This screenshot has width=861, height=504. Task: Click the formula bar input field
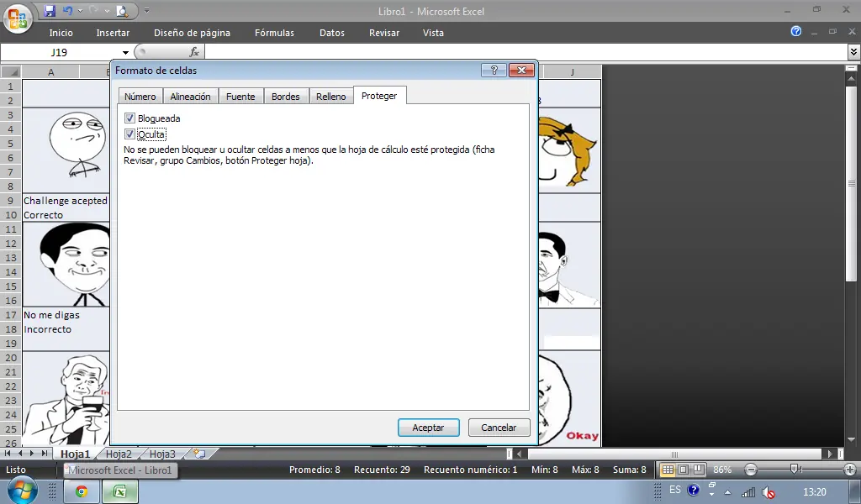(x=526, y=52)
